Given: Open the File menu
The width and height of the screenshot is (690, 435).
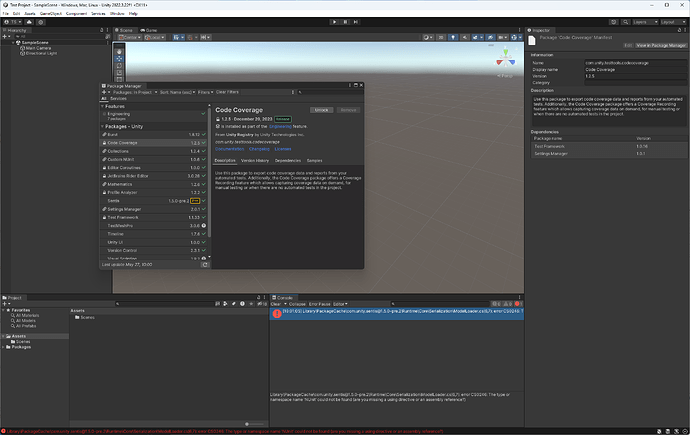Looking at the screenshot, I should pyautogui.click(x=6, y=14).
